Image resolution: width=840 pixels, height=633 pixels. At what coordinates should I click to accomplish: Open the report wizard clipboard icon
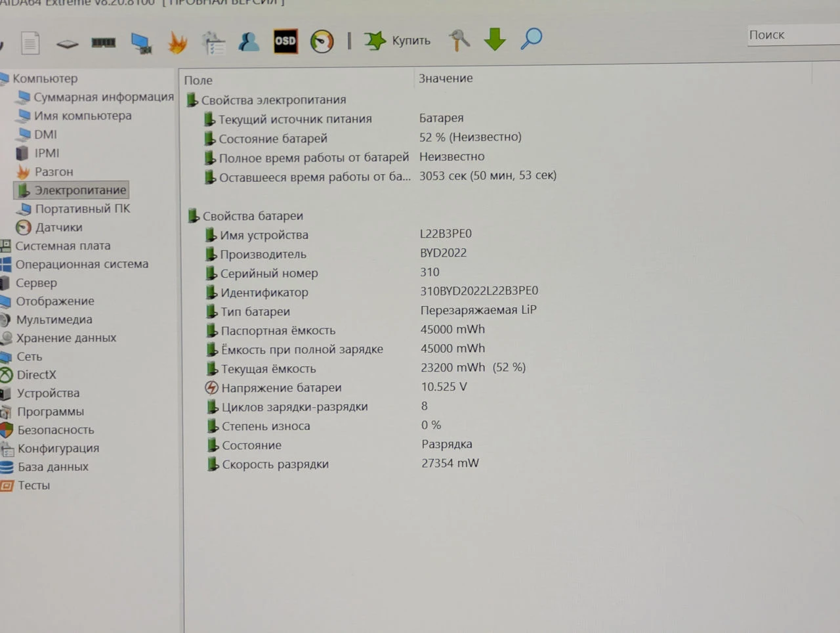click(213, 43)
